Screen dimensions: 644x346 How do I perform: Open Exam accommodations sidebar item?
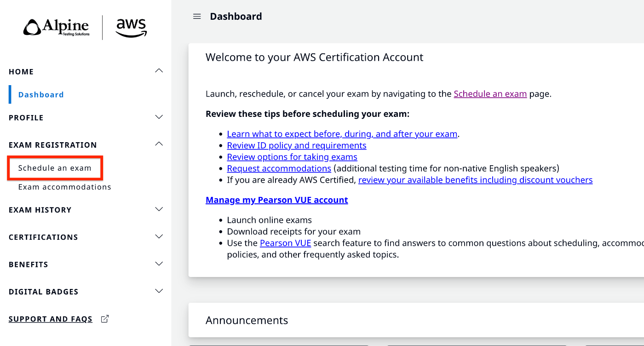(x=65, y=187)
